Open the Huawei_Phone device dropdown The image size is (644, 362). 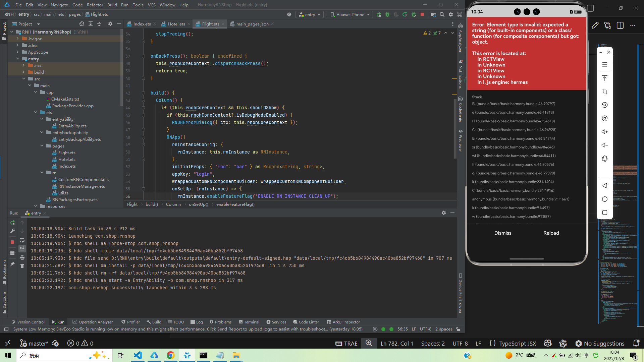350,14
